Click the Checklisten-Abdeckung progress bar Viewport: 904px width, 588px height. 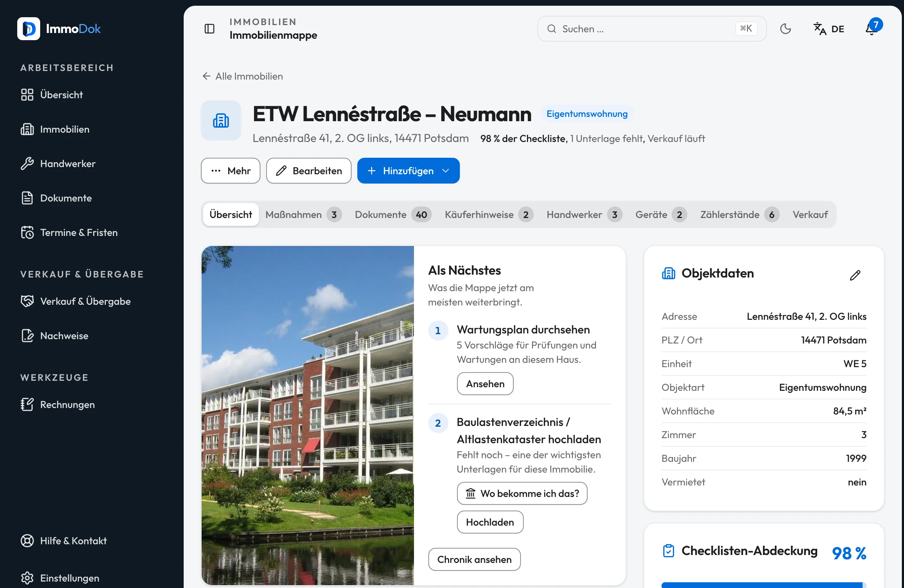point(764,585)
